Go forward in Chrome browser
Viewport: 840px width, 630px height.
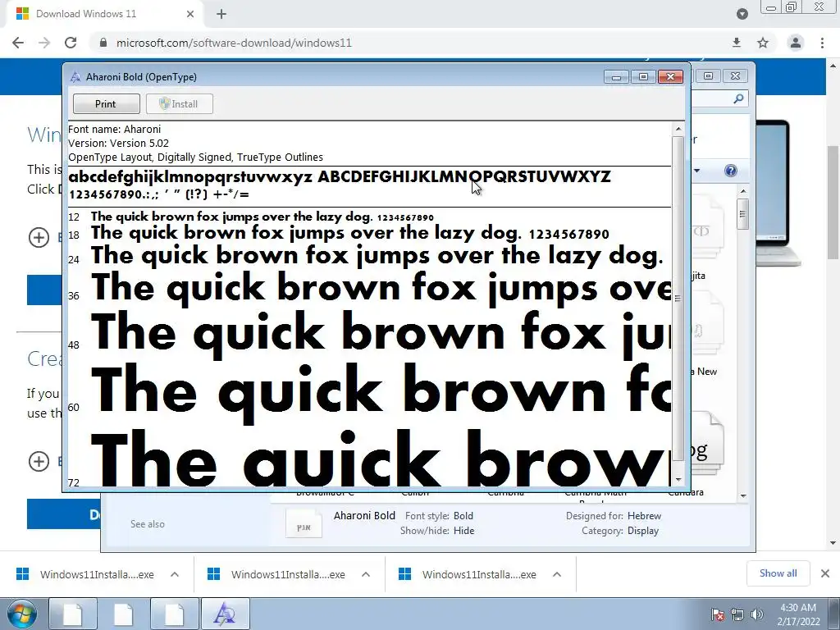point(44,43)
